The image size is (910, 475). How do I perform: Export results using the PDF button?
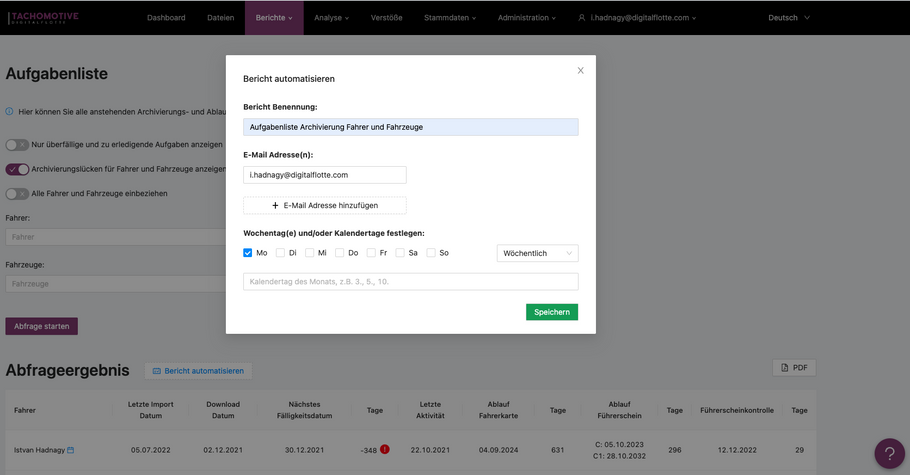794,368
